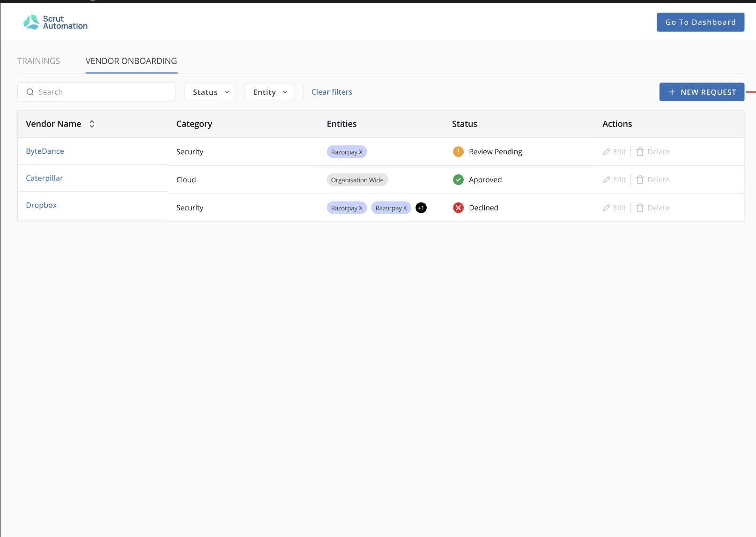Click the Approved status text
This screenshot has height=537, width=756.
485,180
